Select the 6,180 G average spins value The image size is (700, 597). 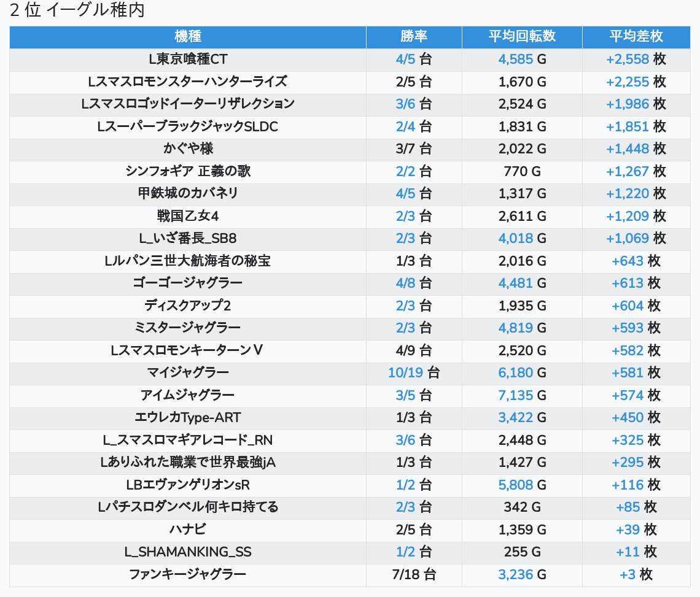(x=522, y=372)
